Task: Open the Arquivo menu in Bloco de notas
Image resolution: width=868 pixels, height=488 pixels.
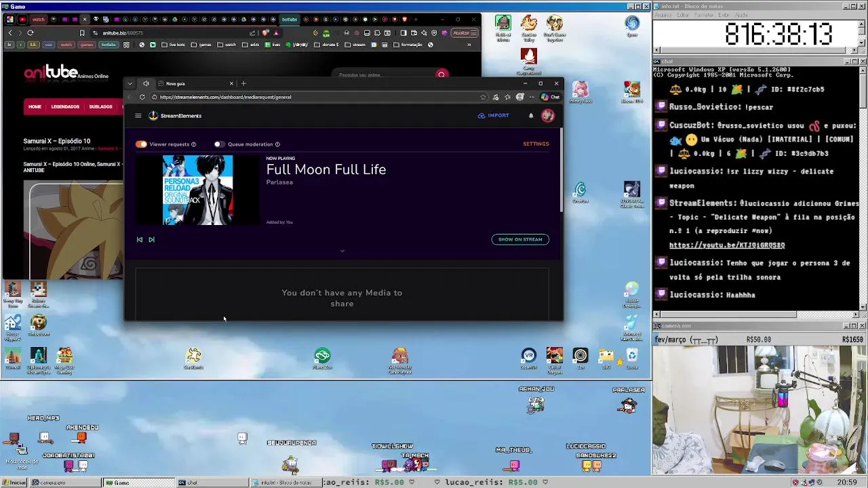Action: click(x=663, y=15)
